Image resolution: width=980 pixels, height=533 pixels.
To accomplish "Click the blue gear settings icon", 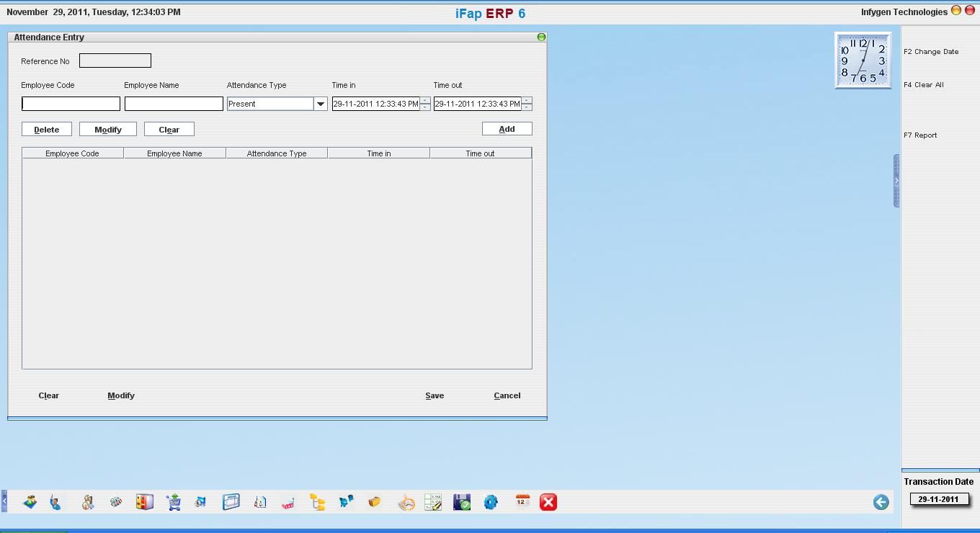I will pos(491,502).
